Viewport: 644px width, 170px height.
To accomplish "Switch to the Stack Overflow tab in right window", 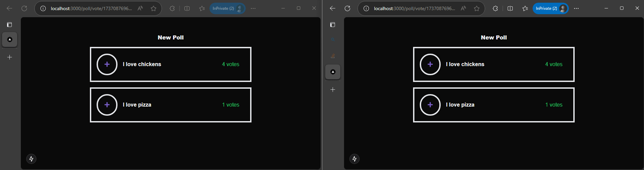I will (333, 56).
